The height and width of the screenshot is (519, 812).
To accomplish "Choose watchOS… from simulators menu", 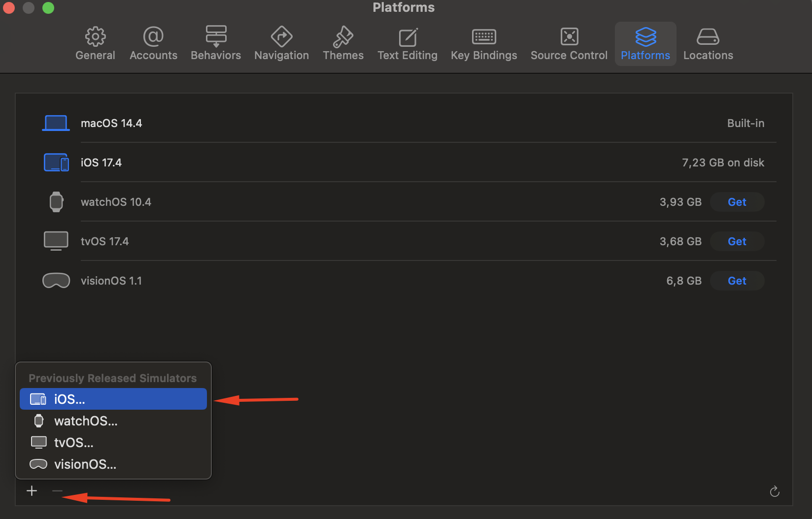I will pos(113,421).
